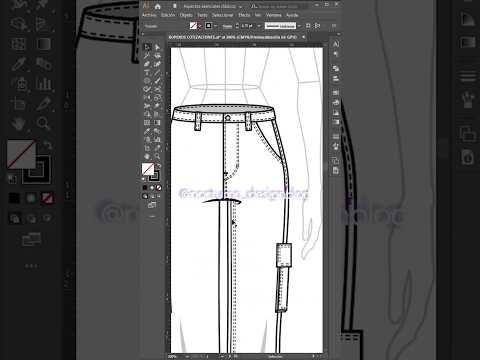Open the stroke color dropdown arrow

(x=216, y=26)
